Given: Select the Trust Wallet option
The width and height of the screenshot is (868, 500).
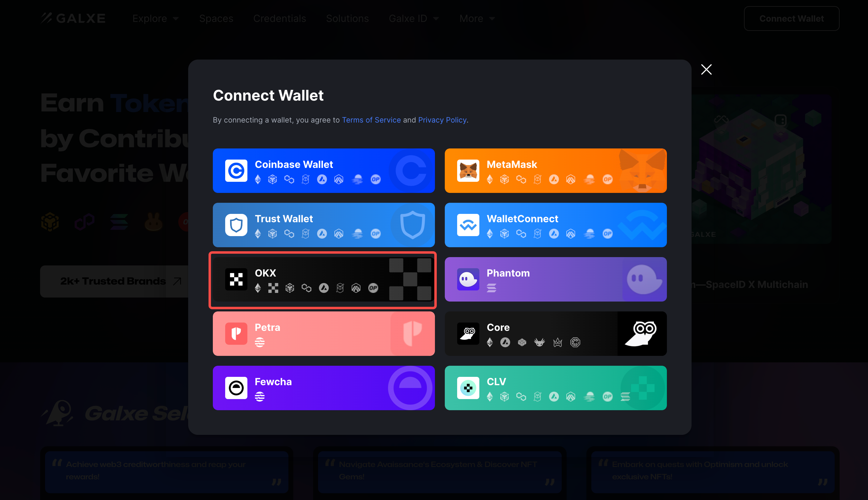Looking at the screenshot, I should click(324, 225).
